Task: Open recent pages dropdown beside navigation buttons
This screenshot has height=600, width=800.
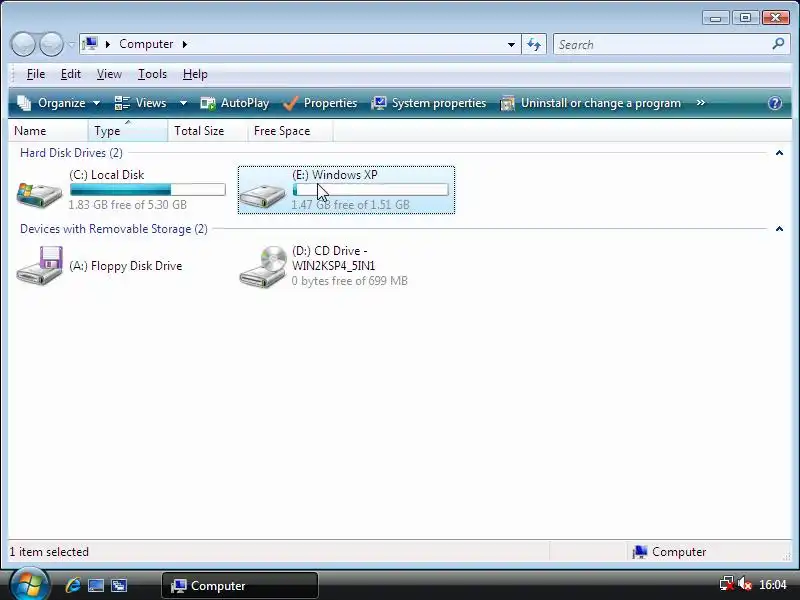Action: pos(71,44)
